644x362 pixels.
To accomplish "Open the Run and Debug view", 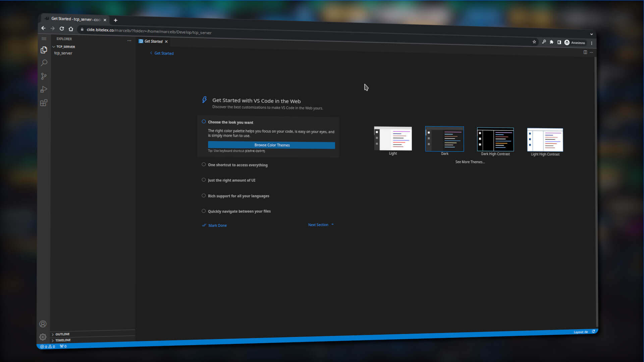I will click(x=44, y=89).
